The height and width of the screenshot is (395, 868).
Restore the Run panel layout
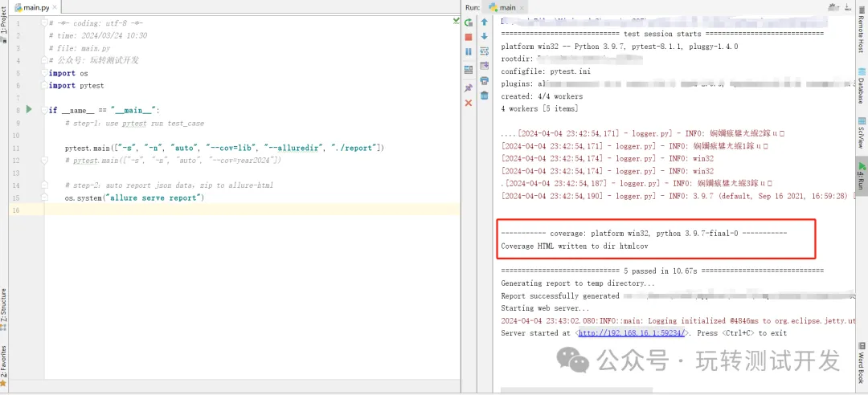(469, 70)
